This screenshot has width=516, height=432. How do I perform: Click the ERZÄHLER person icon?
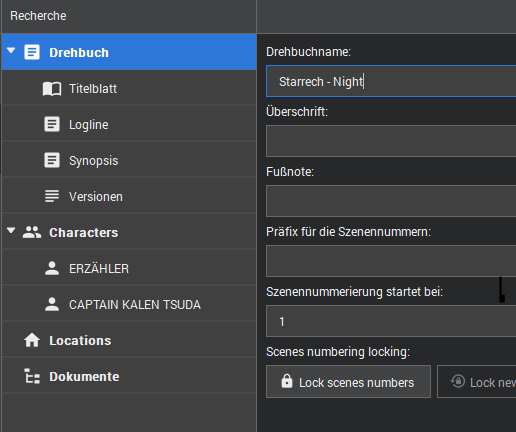click(52, 268)
